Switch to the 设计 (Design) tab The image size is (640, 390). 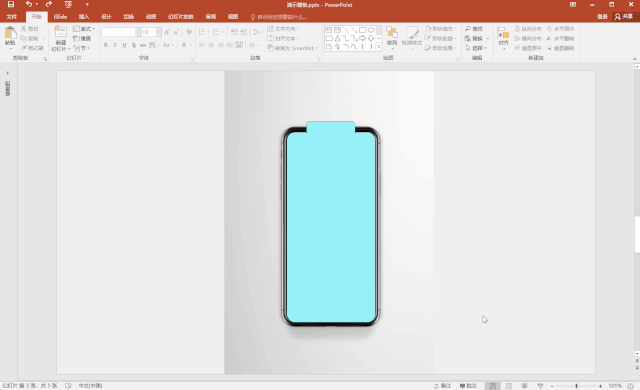coord(106,17)
